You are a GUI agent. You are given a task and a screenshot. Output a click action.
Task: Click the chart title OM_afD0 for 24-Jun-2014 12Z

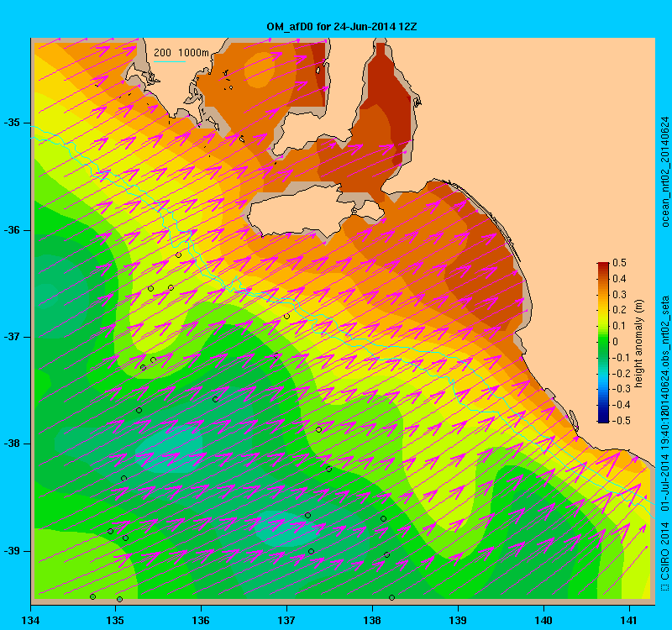pos(342,27)
